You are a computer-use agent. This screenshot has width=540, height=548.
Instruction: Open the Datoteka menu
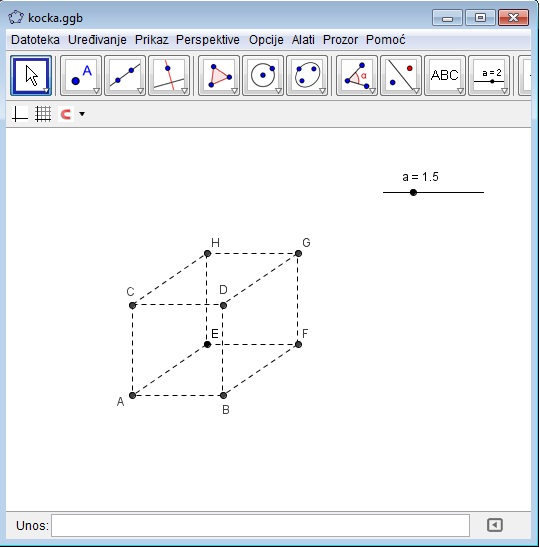pyautogui.click(x=35, y=40)
